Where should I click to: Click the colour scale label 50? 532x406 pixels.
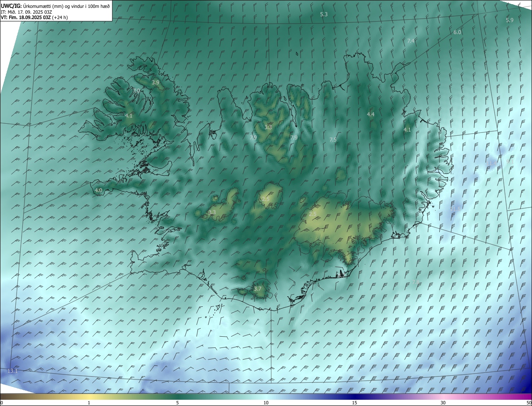point(529,403)
